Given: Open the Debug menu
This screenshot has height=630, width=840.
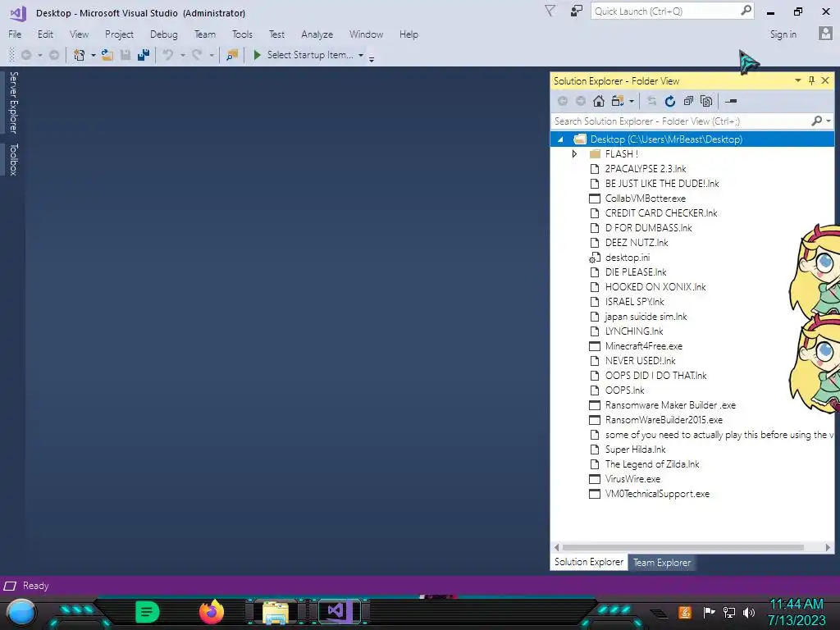Looking at the screenshot, I should tap(163, 34).
